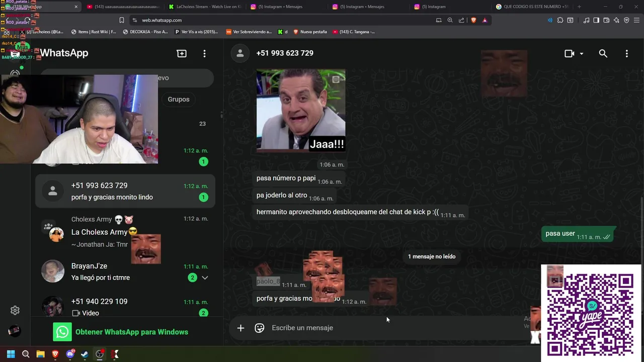The image size is (644, 362).
Task: Open Brave Shields lion icon
Action: (473, 20)
